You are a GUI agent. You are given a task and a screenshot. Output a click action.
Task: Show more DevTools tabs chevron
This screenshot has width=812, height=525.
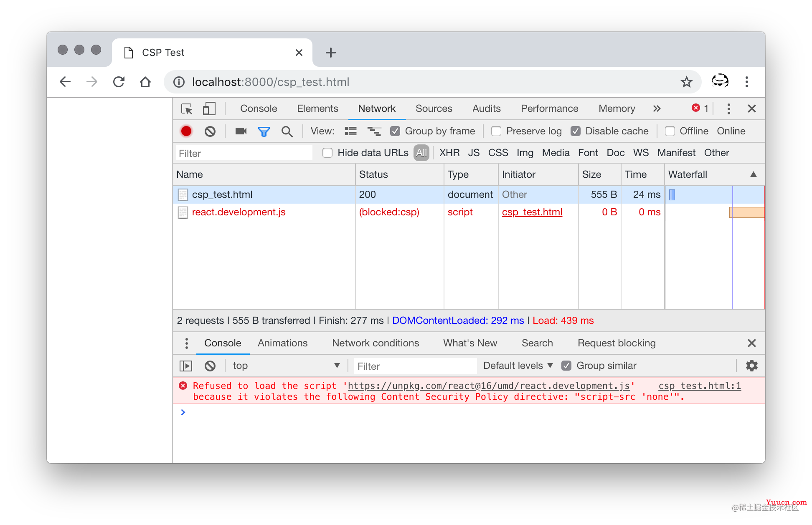pyautogui.click(x=657, y=109)
